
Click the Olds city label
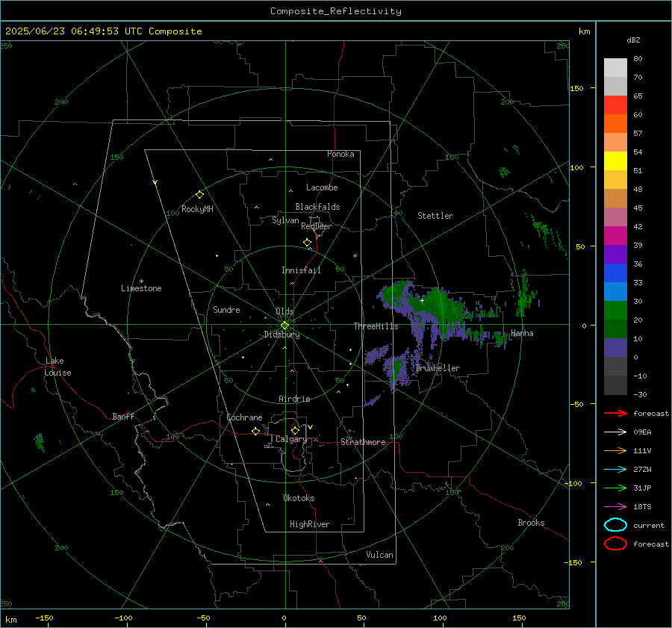click(284, 311)
